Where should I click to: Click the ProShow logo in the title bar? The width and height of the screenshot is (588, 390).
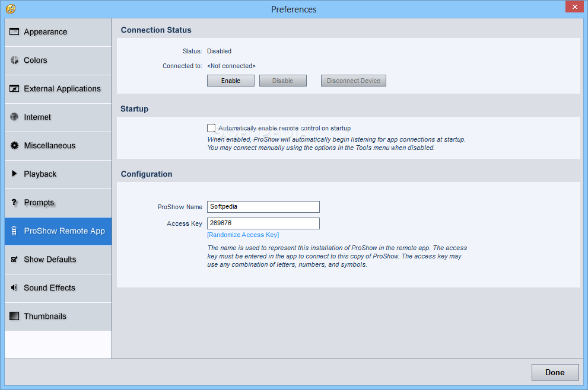[x=11, y=9]
